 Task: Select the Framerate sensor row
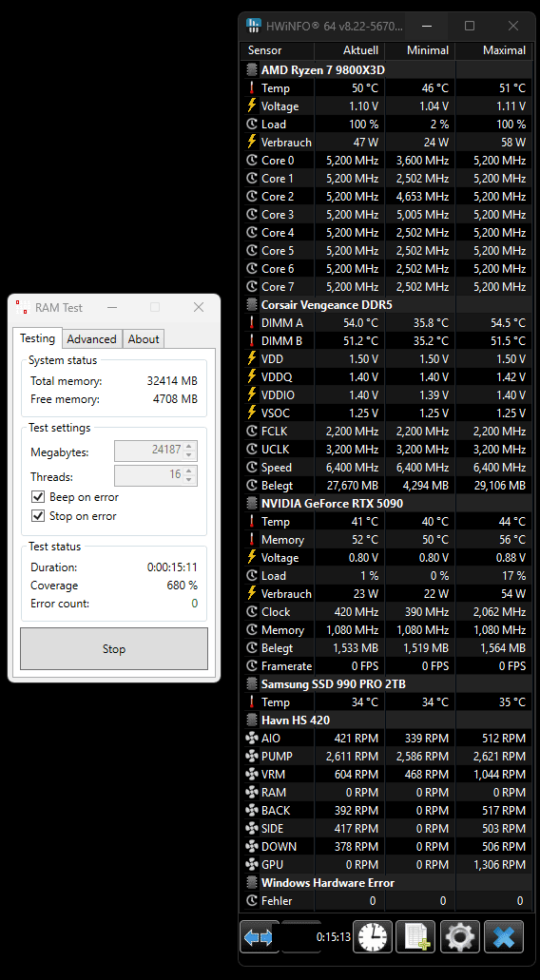click(386, 666)
